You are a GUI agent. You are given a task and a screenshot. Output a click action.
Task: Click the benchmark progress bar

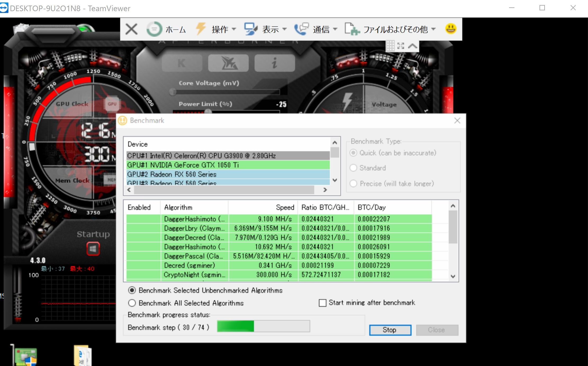(263, 326)
